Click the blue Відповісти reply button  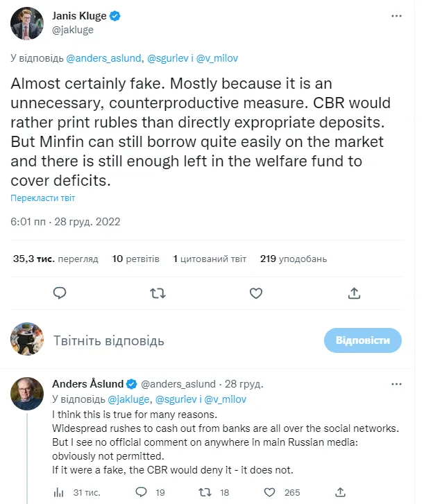pos(363,340)
